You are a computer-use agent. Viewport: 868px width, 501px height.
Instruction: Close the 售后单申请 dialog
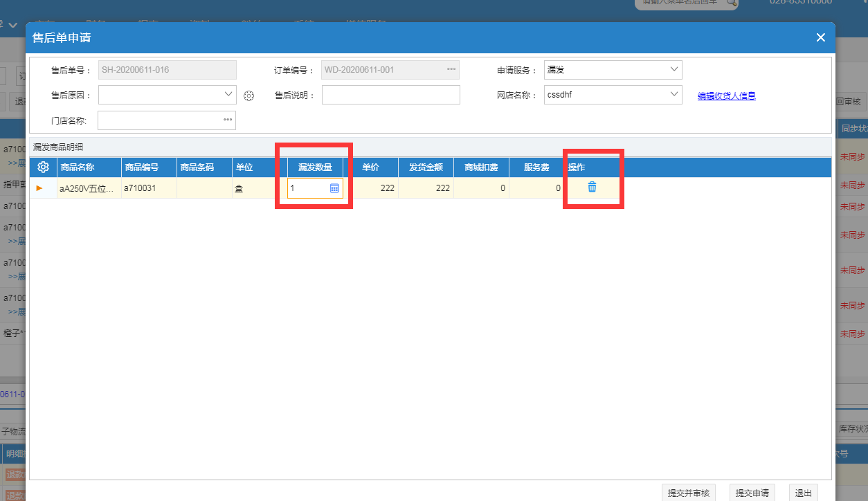tap(820, 37)
